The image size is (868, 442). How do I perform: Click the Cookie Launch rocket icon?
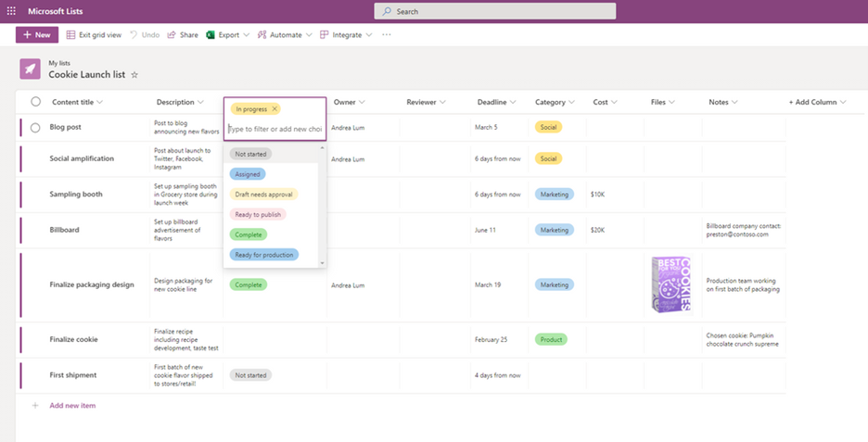pos(31,69)
